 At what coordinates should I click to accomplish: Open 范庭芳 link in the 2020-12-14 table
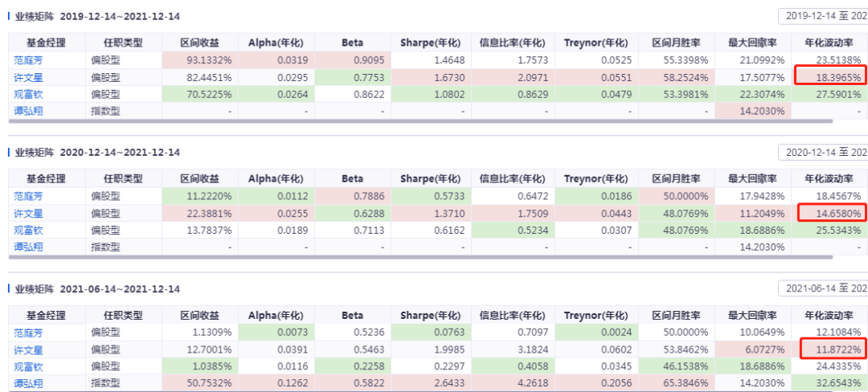[27, 196]
